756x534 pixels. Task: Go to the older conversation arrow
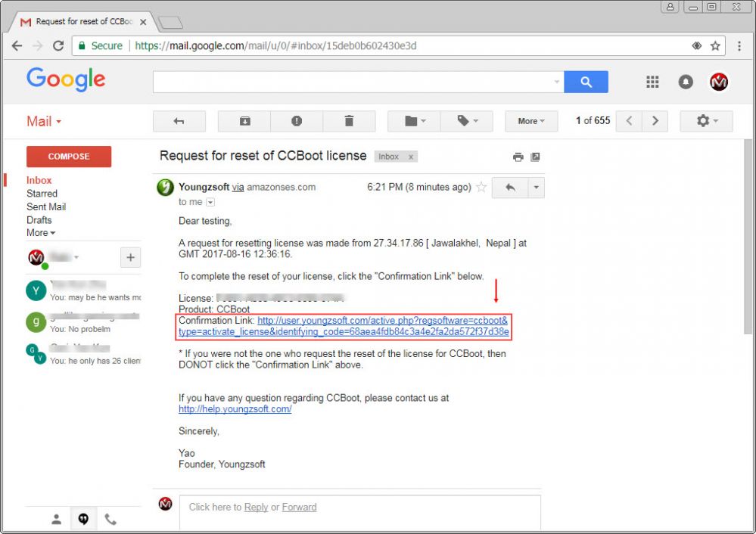655,121
